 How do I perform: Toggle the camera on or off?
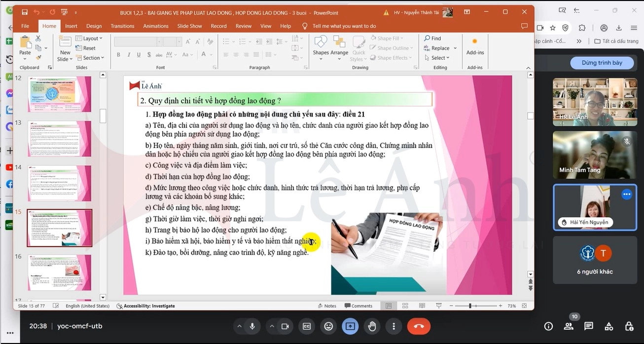(x=285, y=326)
